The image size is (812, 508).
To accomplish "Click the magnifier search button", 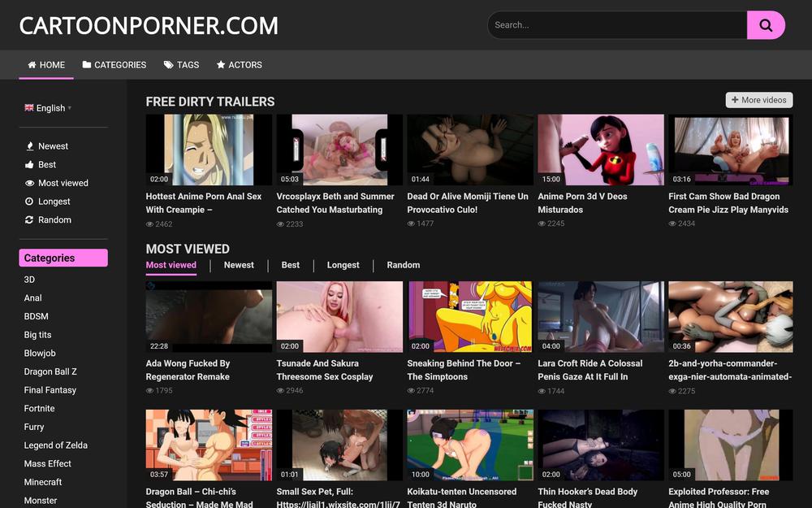I will pos(766,25).
